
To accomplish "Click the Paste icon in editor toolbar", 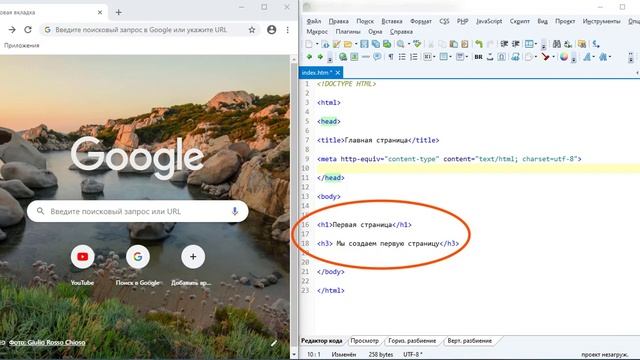I will (x=453, y=44).
